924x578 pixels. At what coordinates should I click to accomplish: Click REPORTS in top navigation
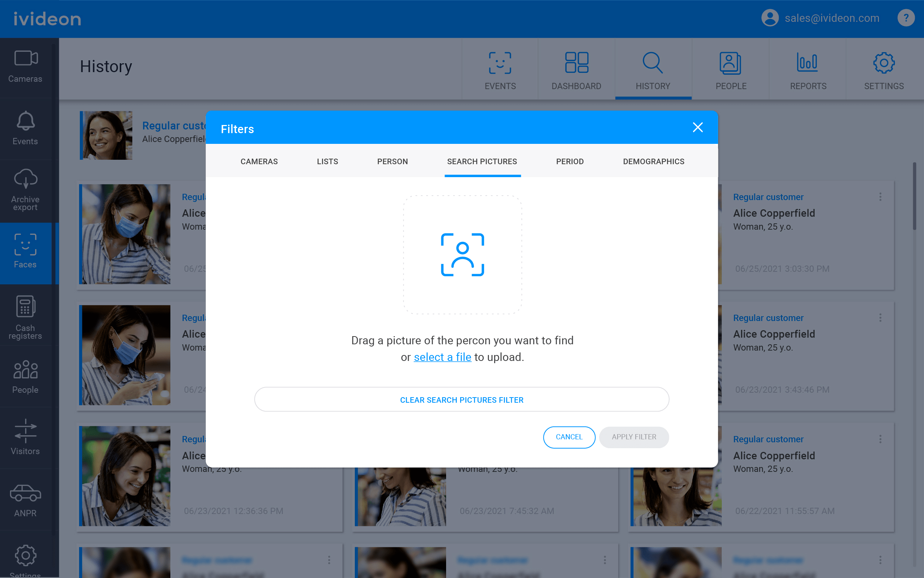click(807, 69)
